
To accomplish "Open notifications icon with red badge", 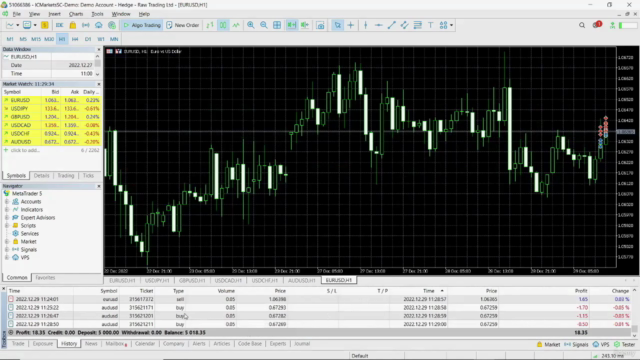I will [597, 25].
